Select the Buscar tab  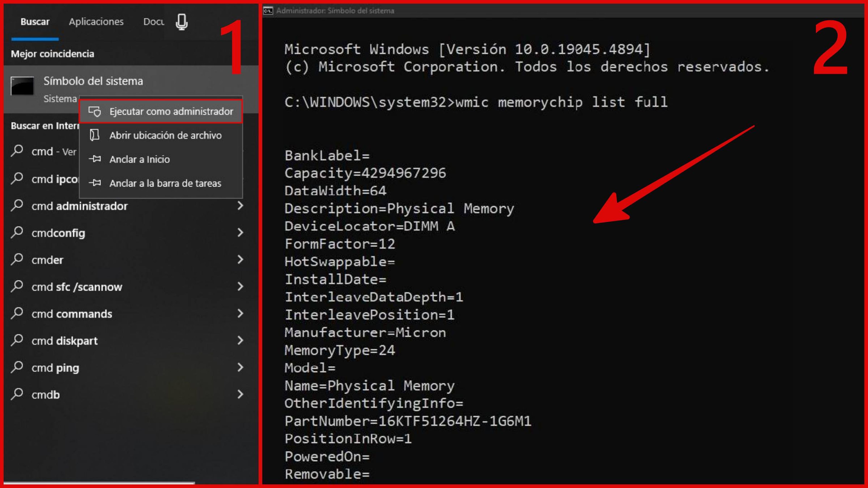tap(35, 22)
